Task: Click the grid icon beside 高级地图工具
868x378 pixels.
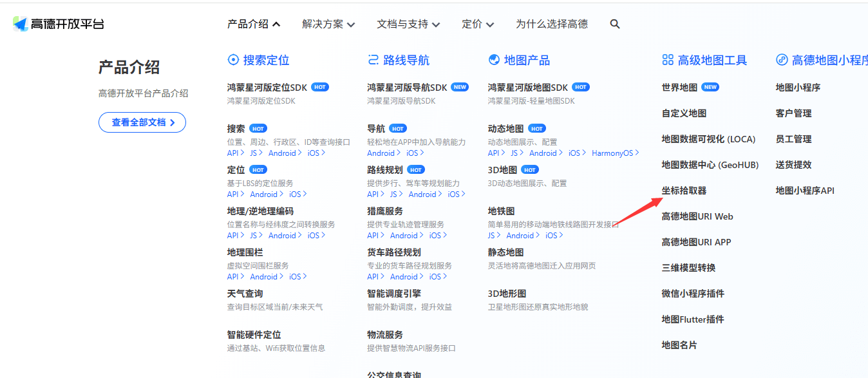Action: click(665, 60)
